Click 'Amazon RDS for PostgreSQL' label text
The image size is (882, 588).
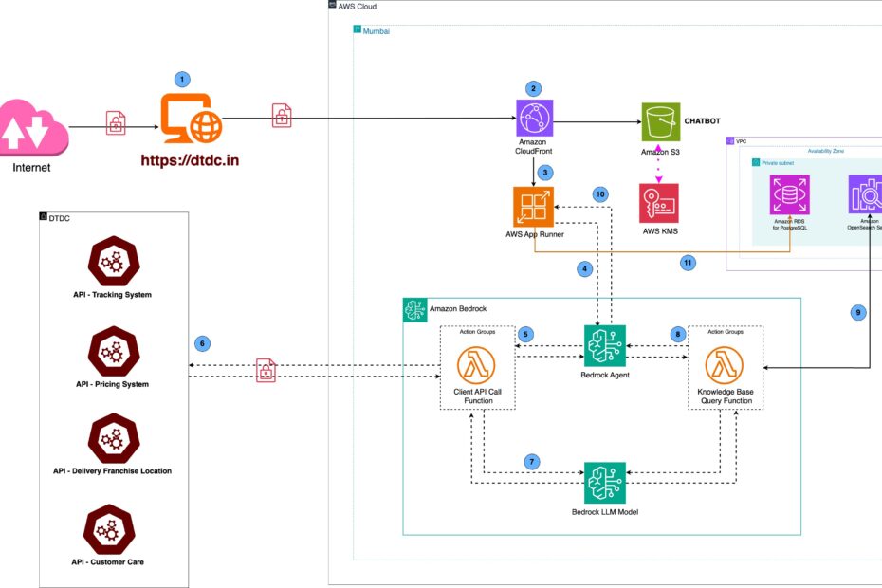(790, 225)
